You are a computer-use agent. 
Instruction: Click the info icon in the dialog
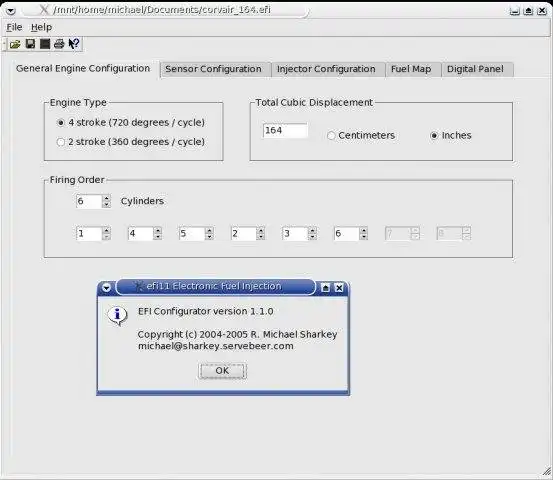(x=117, y=315)
